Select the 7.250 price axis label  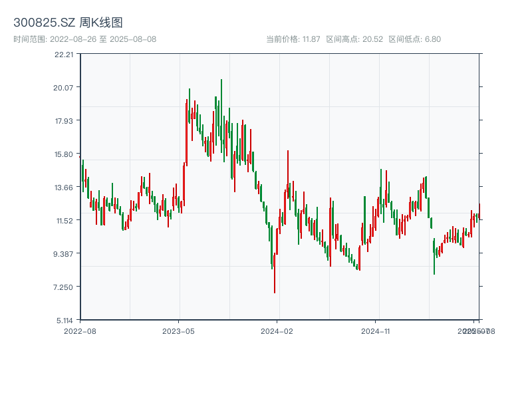[64, 287]
